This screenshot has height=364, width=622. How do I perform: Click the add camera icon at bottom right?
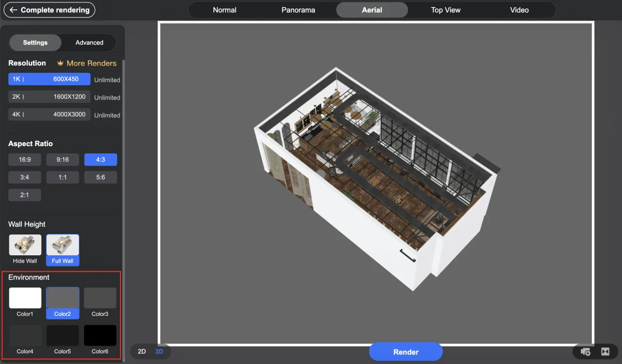pos(586,352)
